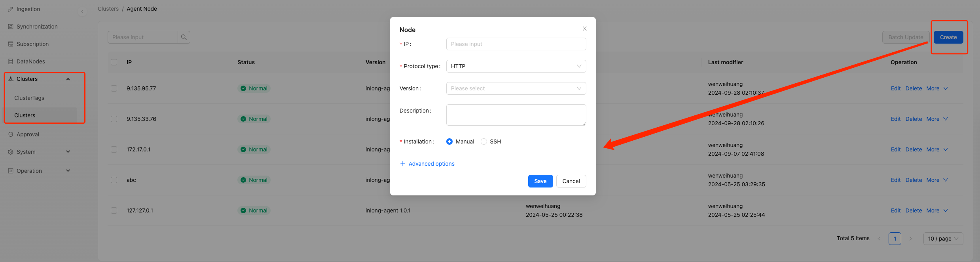Open the Protocol type dropdown

tap(516, 66)
